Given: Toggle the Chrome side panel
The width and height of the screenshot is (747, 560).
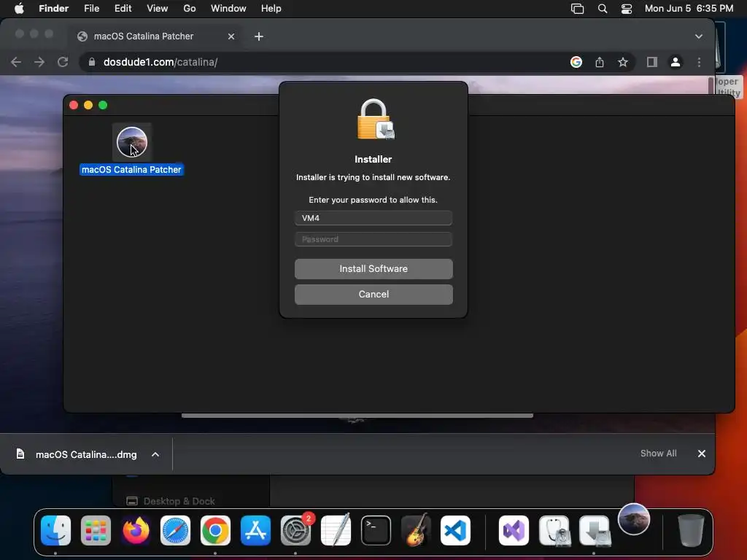Looking at the screenshot, I should 651,62.
